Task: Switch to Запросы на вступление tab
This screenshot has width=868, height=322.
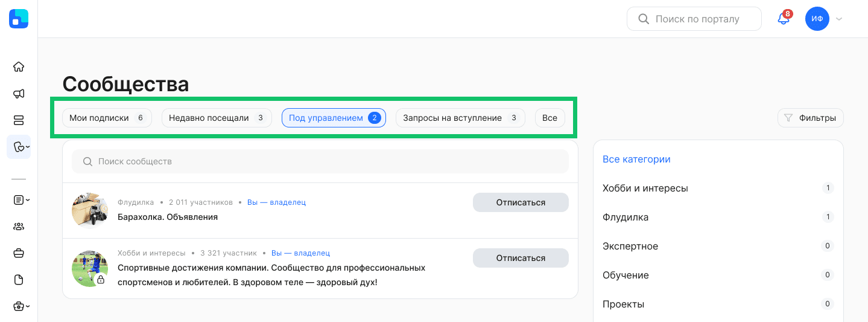Action: pyautogui.click(x=460, y=118)
